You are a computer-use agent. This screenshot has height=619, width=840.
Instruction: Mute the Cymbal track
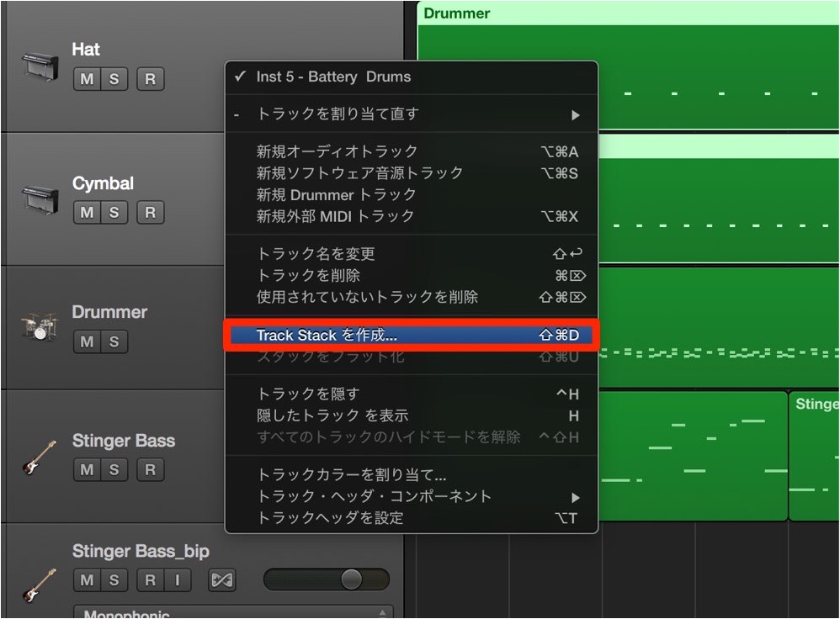87,213
